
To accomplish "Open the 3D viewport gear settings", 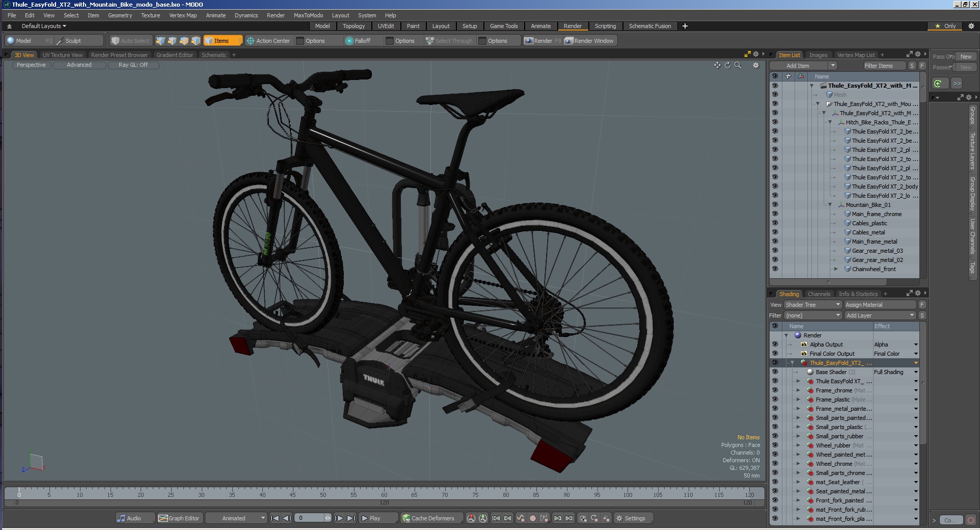I will pos(756,65).
